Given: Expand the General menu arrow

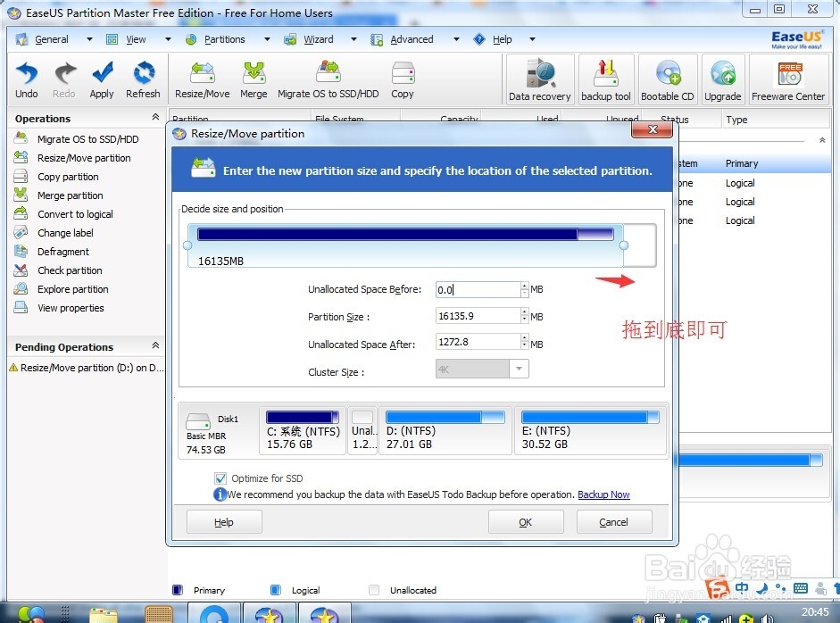Looking at the screenshot, I should [x=89, y=39].
